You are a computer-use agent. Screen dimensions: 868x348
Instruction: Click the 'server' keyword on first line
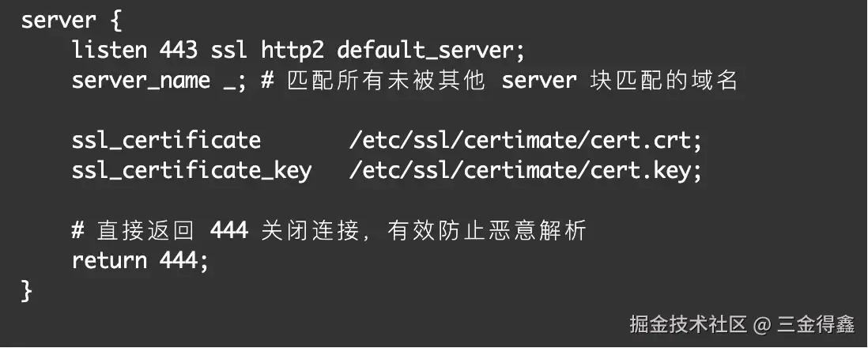pyautogui.click(x=58, y=21)
